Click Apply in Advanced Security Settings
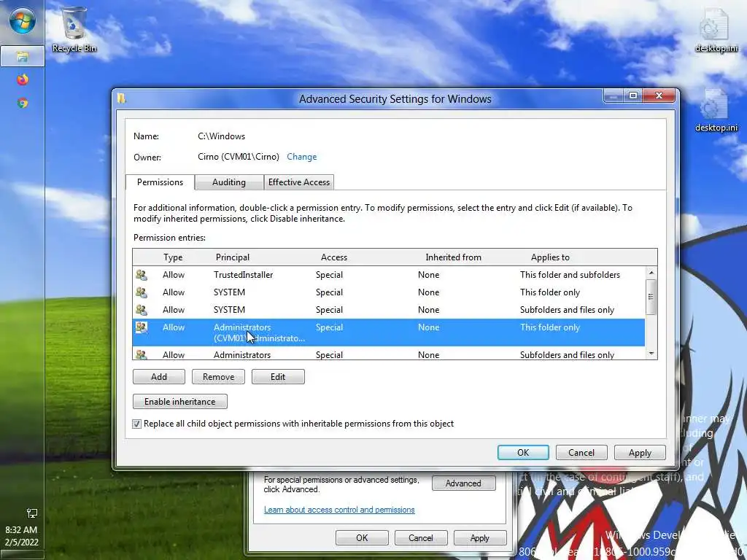 [x=640, y=452]
